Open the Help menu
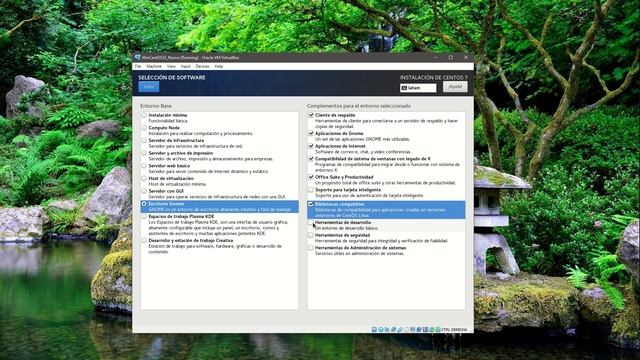The height and width of the screenshot is (360, 640). coord(219,66)
